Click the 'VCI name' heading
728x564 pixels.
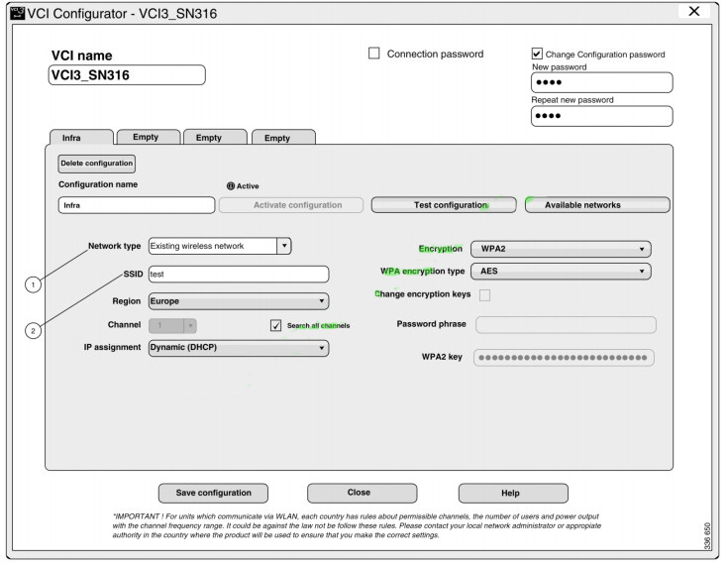click(x=81, y=56)
